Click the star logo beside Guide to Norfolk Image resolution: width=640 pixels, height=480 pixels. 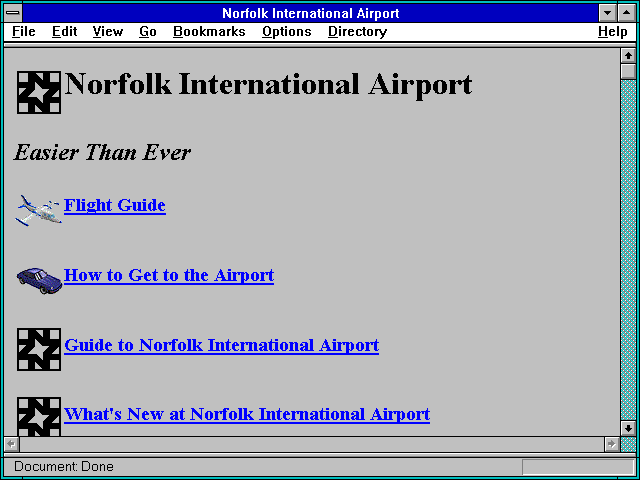coord(39,349)
